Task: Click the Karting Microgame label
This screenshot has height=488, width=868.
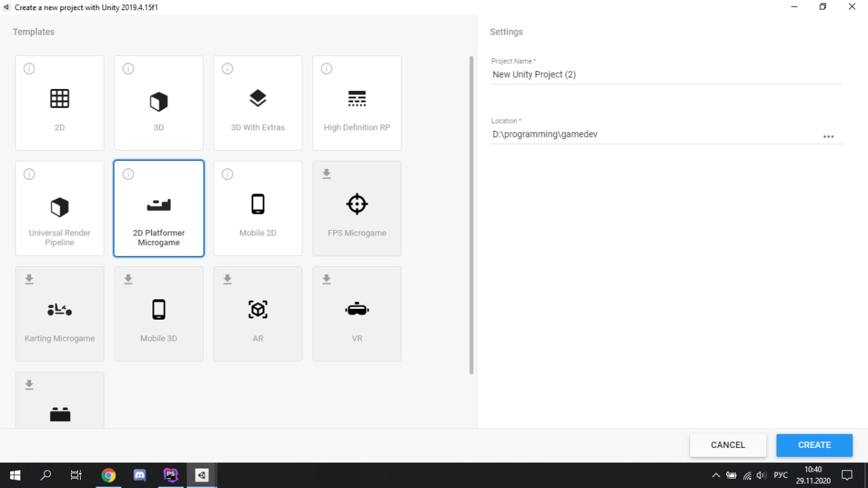Action: tap(60, 339)
